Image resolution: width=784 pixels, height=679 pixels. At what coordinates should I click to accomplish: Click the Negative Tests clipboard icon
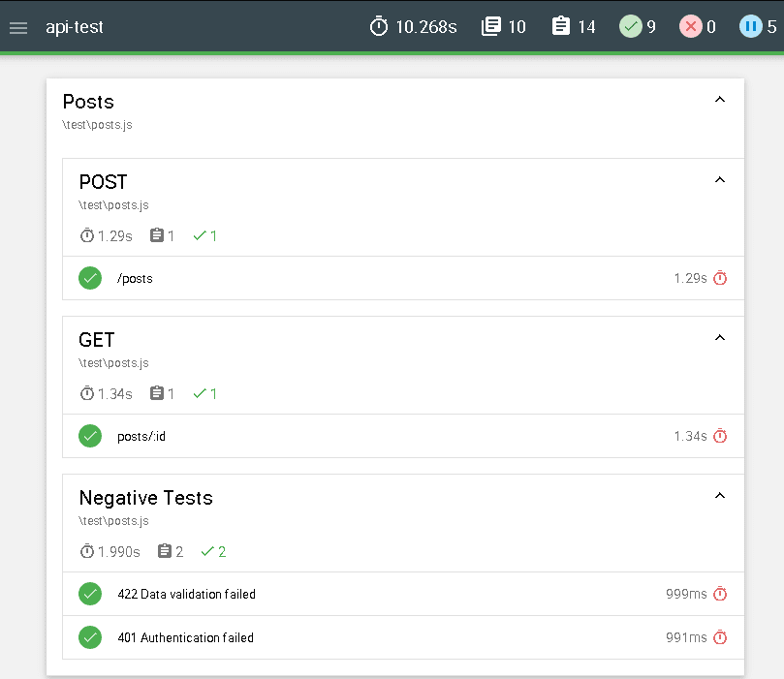pyautogui.click(x=165, y=551)
